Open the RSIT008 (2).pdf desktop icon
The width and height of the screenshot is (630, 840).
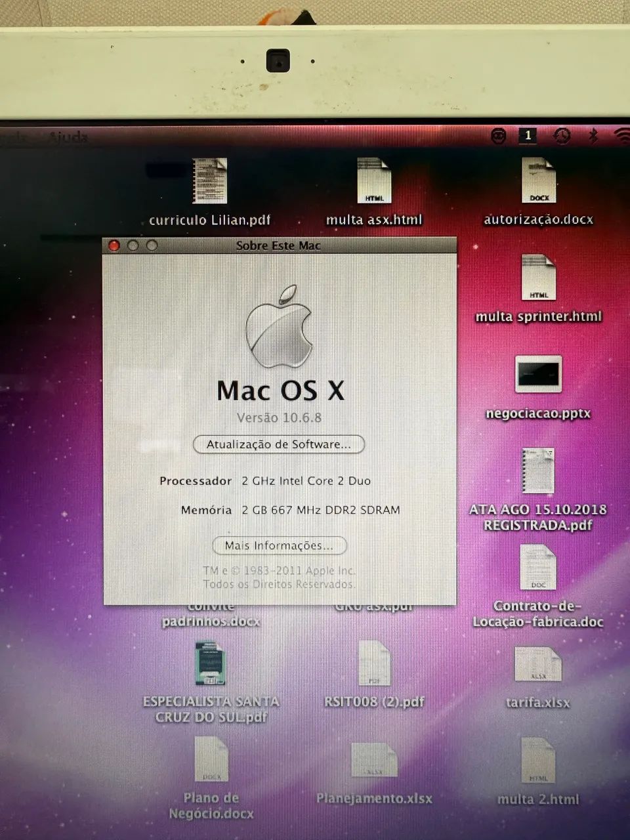point(374,664)
